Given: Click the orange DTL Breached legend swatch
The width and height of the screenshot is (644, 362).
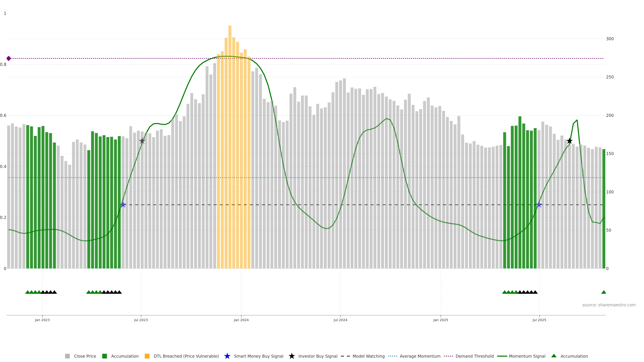Looking at the screenshot, I should coord(147,356).
